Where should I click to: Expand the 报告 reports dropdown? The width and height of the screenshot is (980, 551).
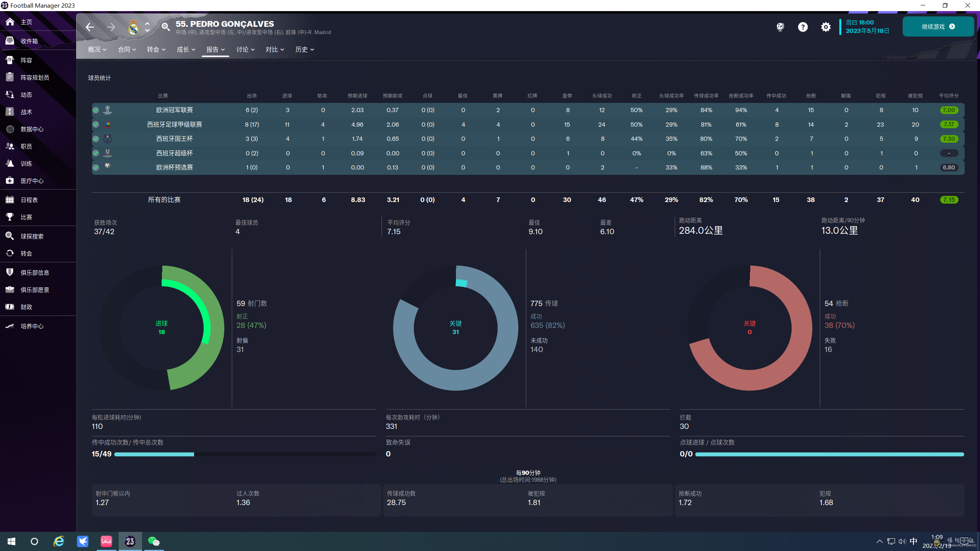[216, 49]
